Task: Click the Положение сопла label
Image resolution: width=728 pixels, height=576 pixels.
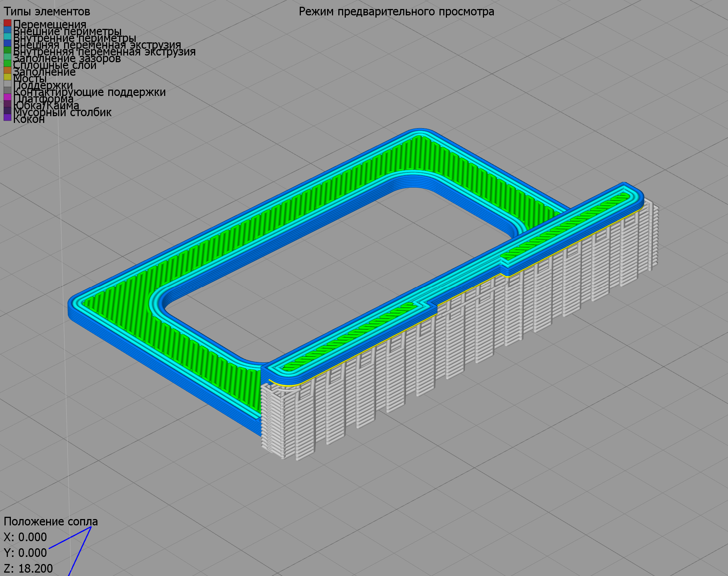Action: click(x=51, y=521)
